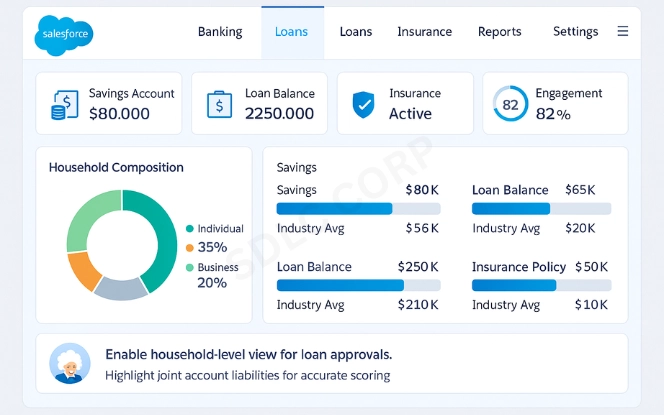Click the Savings Account coin stack icon
Image resolution: width=664 pixels, height=415 pixels.
coord(65,104)
